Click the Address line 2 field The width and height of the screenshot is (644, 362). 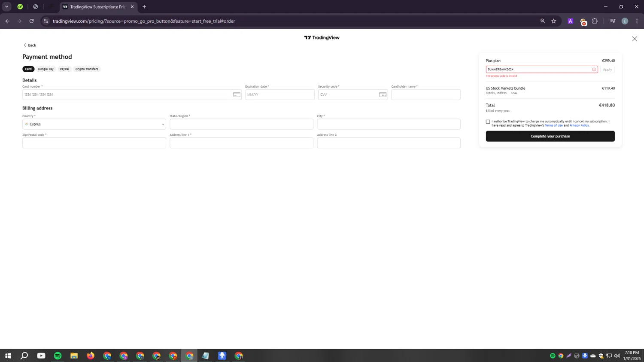389,143
